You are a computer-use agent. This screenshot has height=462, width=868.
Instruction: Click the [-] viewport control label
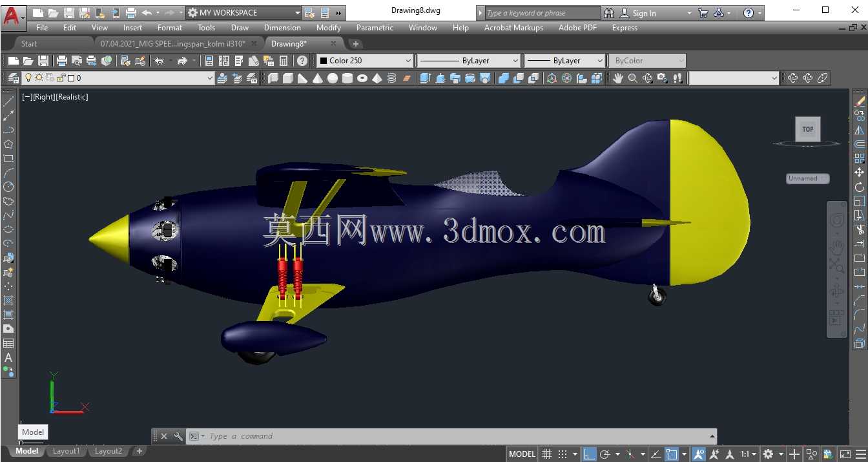pos(27,97)
